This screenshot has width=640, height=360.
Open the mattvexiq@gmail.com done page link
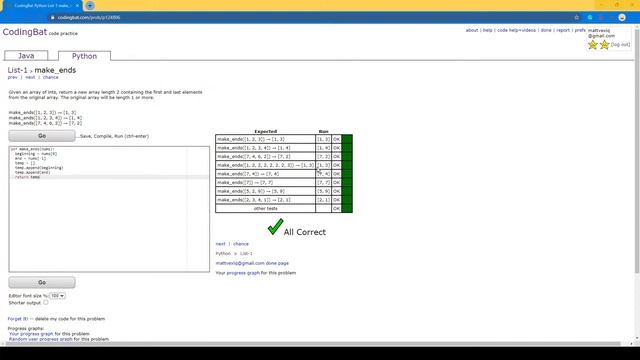[x=252, y=263]
